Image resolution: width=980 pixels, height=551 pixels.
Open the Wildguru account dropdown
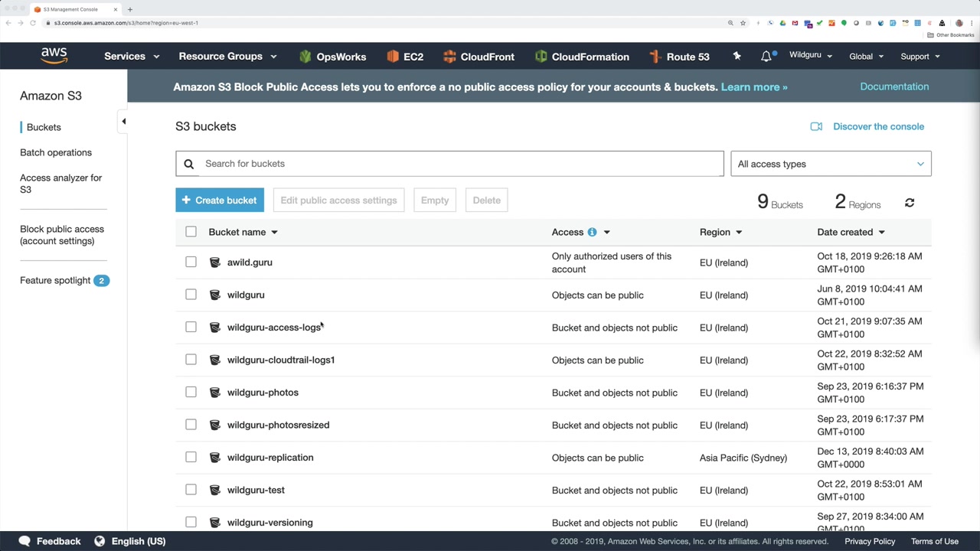(810, 56)
